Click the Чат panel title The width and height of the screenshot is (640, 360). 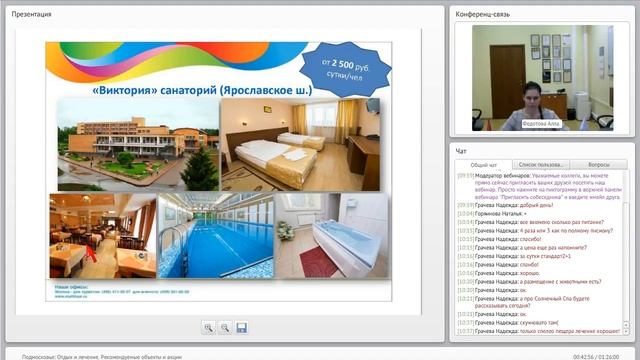click(x=461, y=151)
